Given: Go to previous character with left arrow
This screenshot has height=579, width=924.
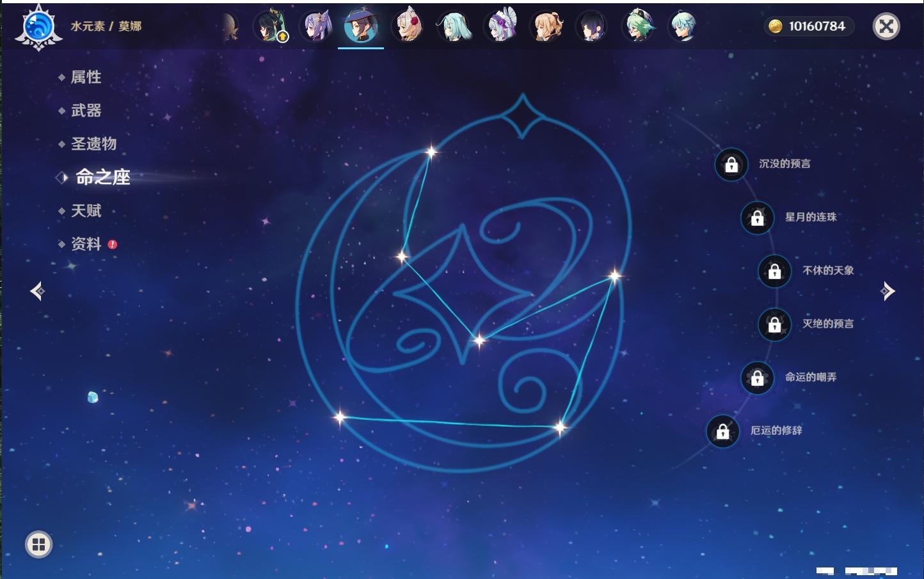Looking at the screenshot, I should [38, 291].
